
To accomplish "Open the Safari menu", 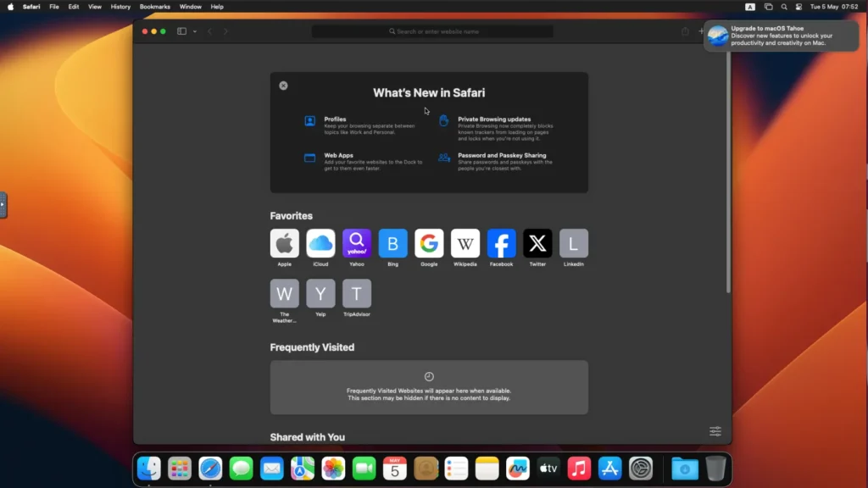I will tap(31, 7).
